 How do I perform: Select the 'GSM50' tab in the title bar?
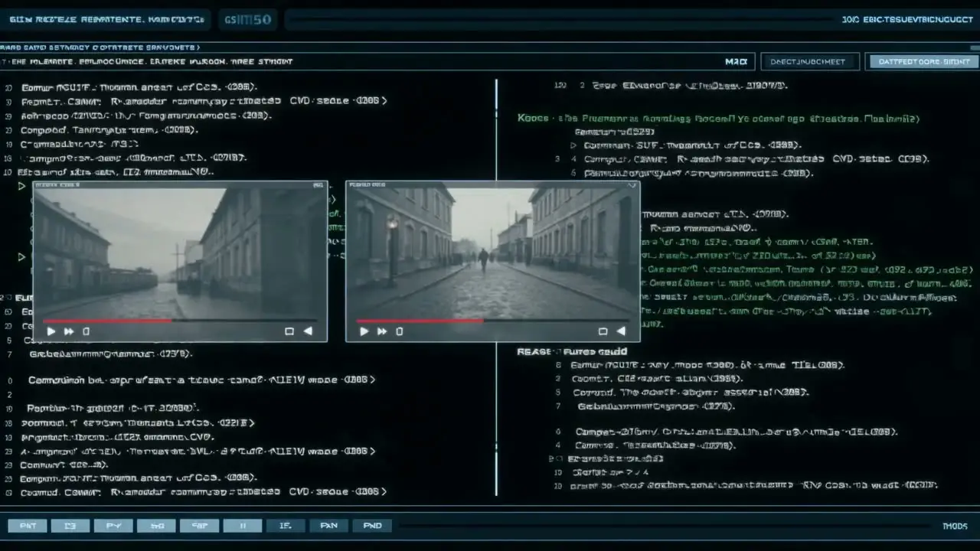[x=249, y=19]
